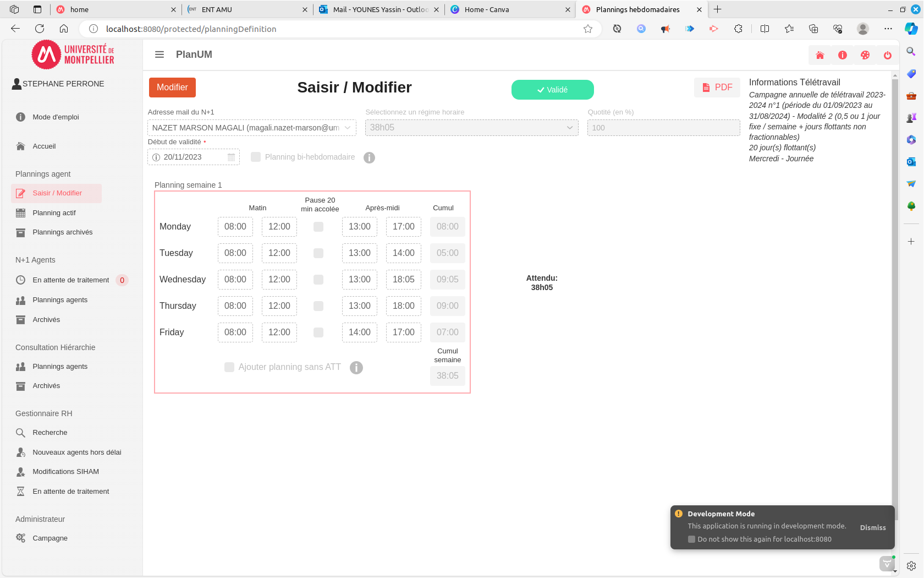Toggle Thursday's pause 20 min checkbox
This screenshot has width=924, height=578.
tap(318, 306)
